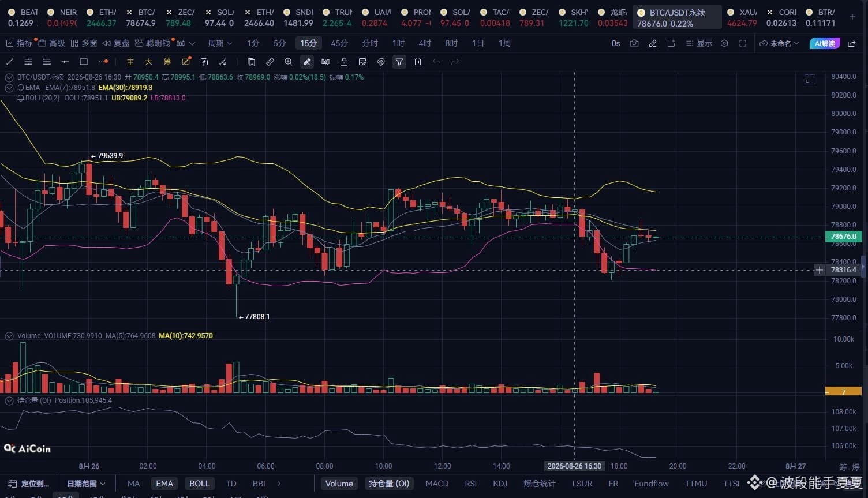This screenshot has height=498, width=868.
Task: Click the 主 main-force indicator icon
Action: pos(130,62)
